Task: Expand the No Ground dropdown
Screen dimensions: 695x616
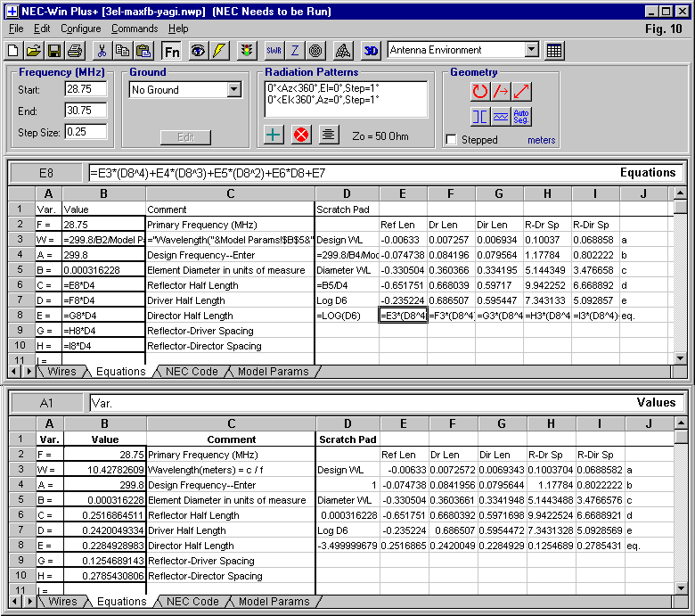Action: pos(234,90)
